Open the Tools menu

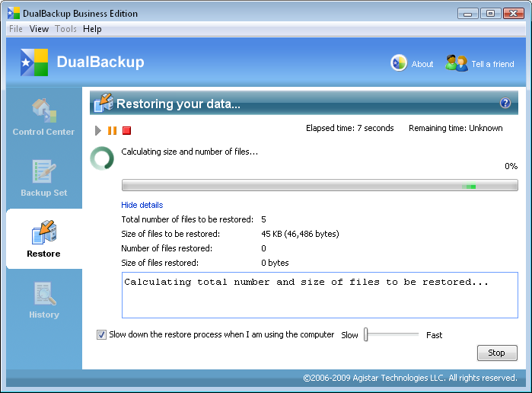click(x=65, y=29)
